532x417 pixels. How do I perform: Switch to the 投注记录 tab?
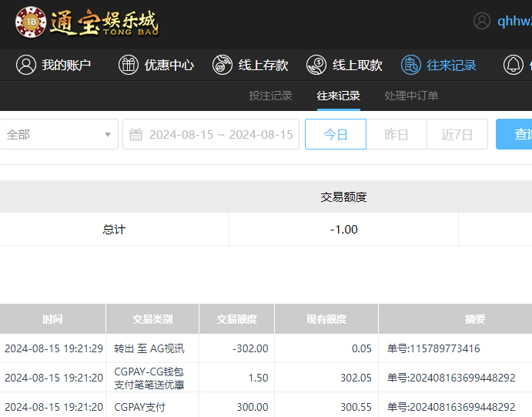click(270, 96)
